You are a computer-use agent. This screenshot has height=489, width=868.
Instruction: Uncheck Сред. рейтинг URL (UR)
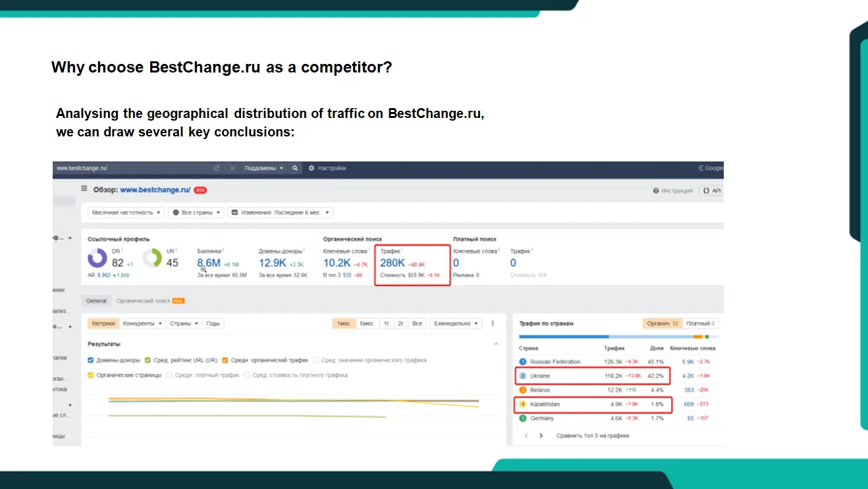click(x=148, y=360)
